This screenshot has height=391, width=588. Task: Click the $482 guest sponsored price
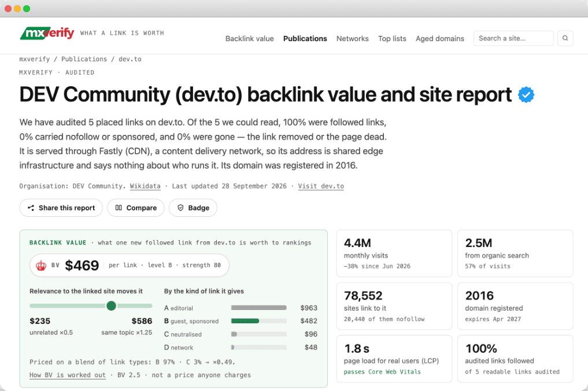coord(309,321)
